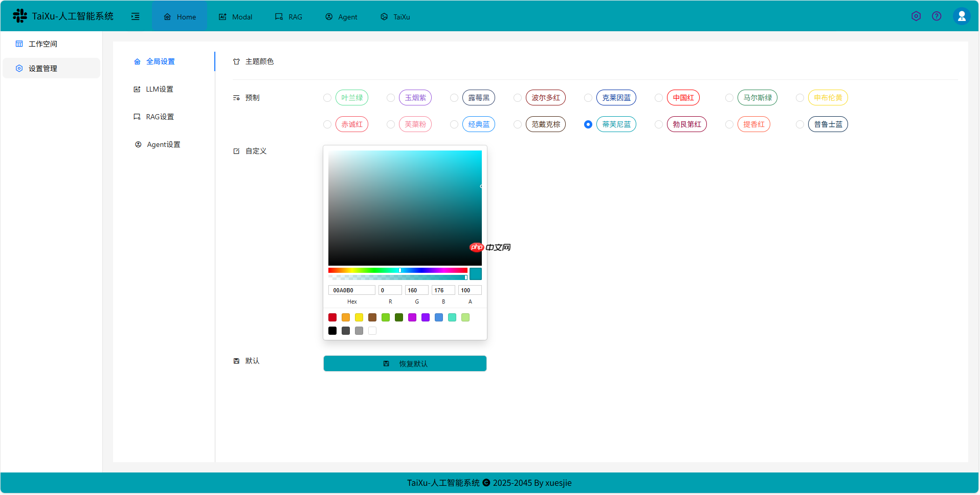This screenshot has width=980, height=495.
Task: Select RAG设置 from the settings list
Action: (x=160, y=116)
